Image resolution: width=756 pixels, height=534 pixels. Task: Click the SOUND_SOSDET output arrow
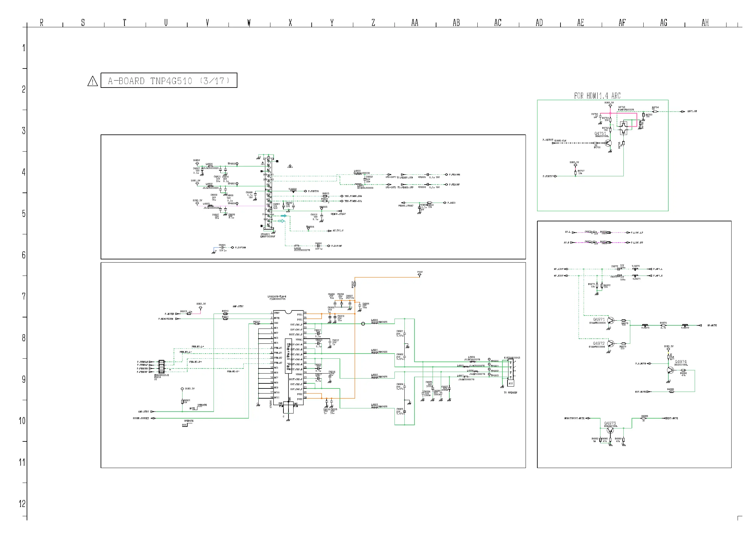coord(153,419)
